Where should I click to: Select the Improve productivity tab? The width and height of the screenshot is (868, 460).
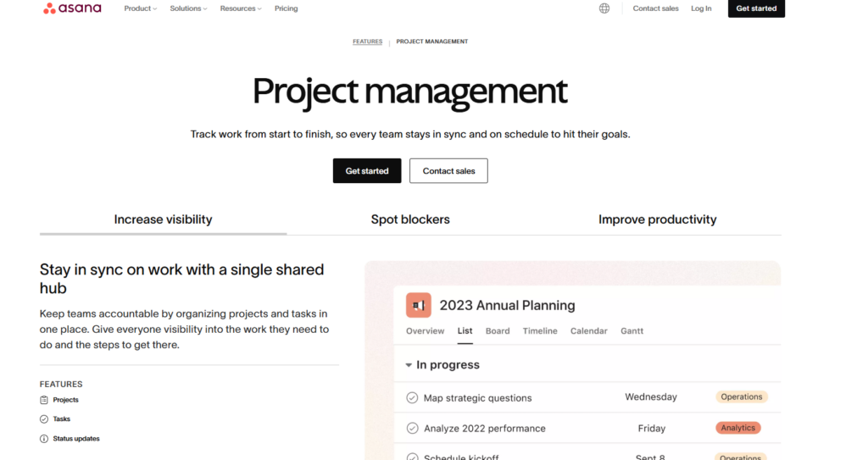[x=657, y=219]
